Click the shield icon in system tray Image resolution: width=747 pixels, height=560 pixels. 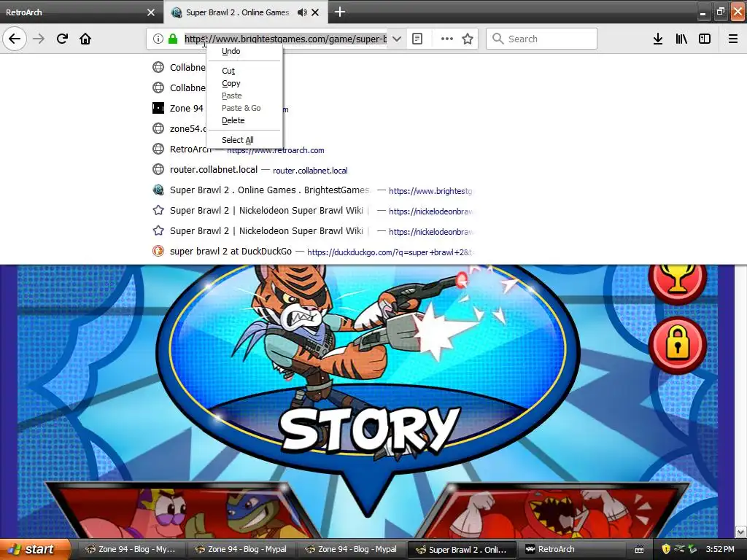tap(666, 549)
